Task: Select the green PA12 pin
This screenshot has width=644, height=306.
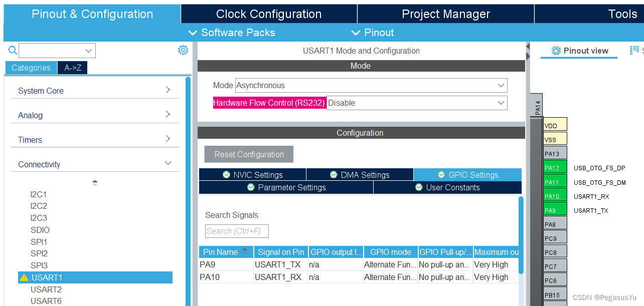Action: click(x=555, y=168)
